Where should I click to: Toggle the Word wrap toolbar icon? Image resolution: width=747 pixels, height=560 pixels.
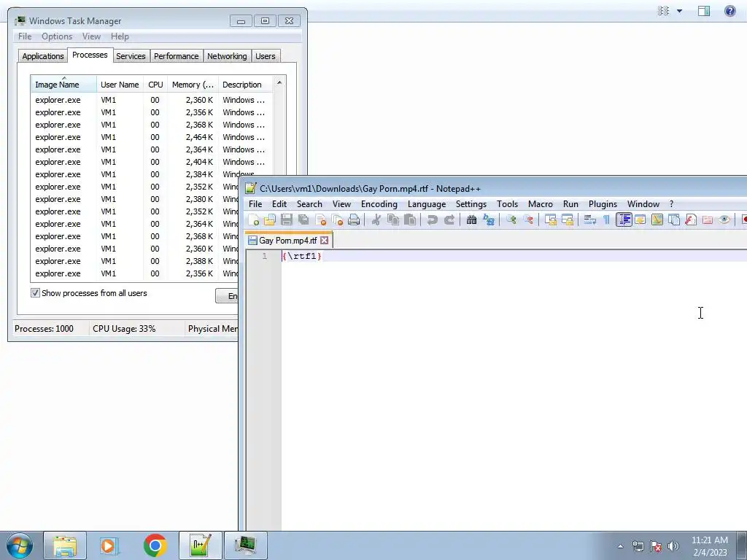tap(589, 219)
